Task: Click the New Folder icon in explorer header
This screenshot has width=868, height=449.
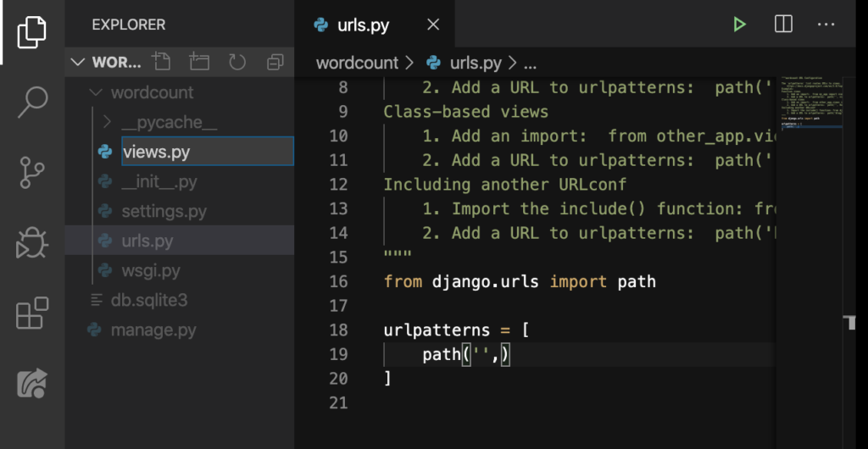Action: click(199, 62)
